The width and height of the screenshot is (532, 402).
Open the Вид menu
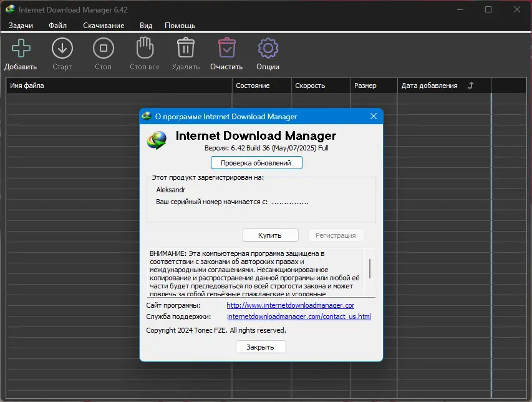point(146,26)
